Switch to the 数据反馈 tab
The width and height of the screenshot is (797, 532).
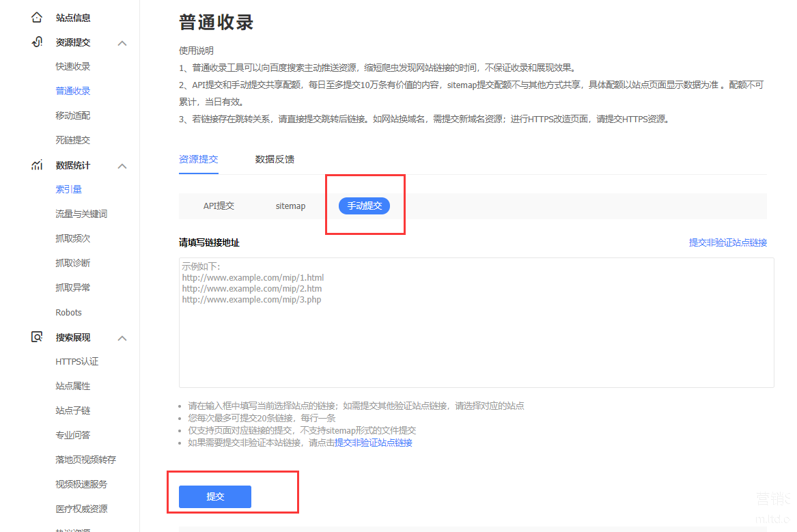pyautogui.click(x=275, y=159)
